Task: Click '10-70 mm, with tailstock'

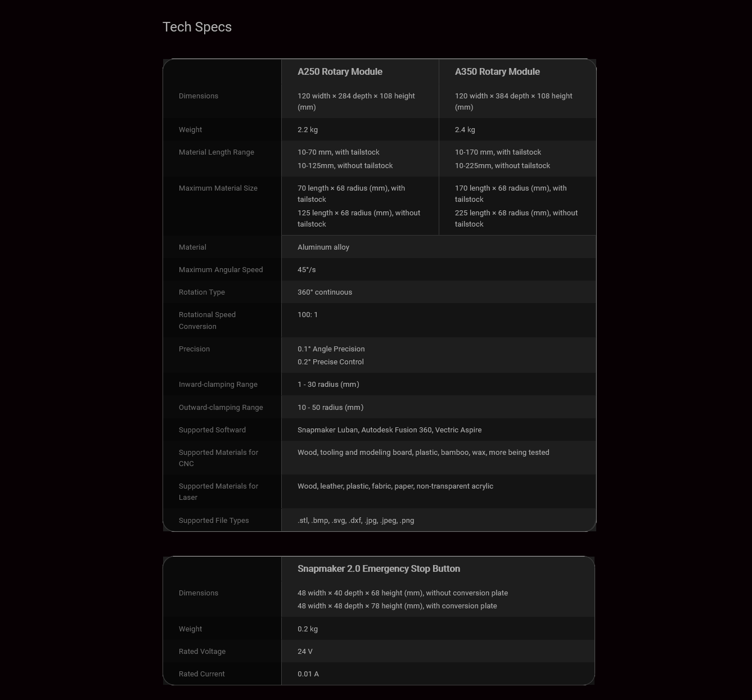Action: coord(339,152)
